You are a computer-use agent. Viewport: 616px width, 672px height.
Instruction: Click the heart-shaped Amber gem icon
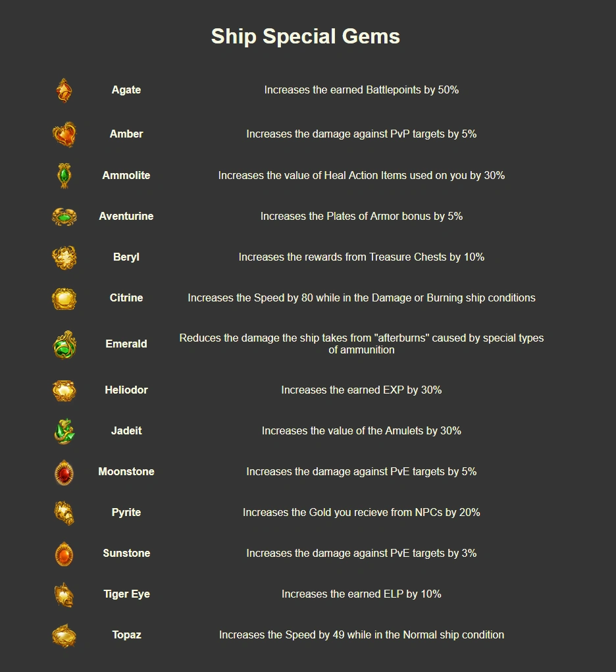[x=64, y=134]
